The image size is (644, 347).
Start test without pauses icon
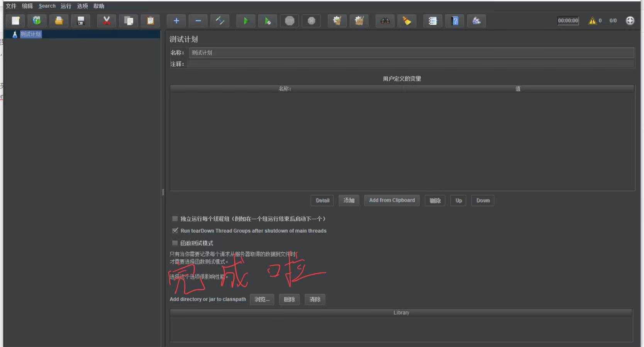268,21
